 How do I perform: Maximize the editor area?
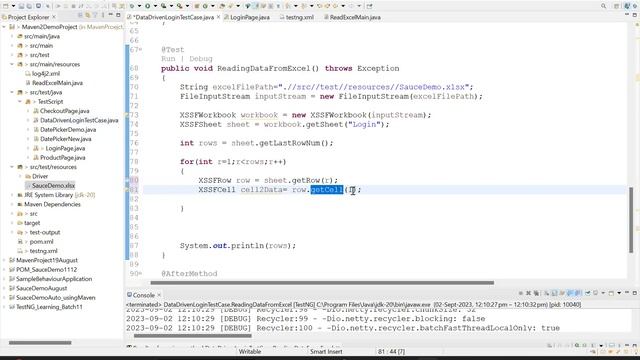(x=635, y=15)
